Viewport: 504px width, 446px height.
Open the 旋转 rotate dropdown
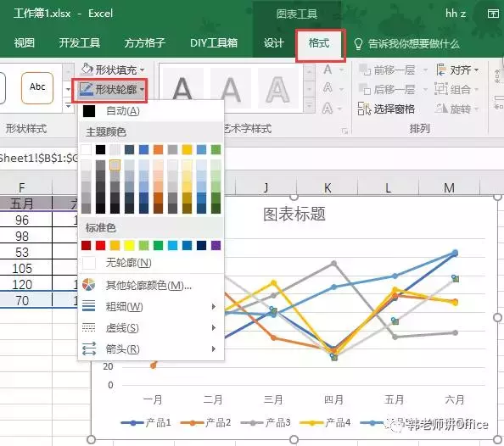457,109
